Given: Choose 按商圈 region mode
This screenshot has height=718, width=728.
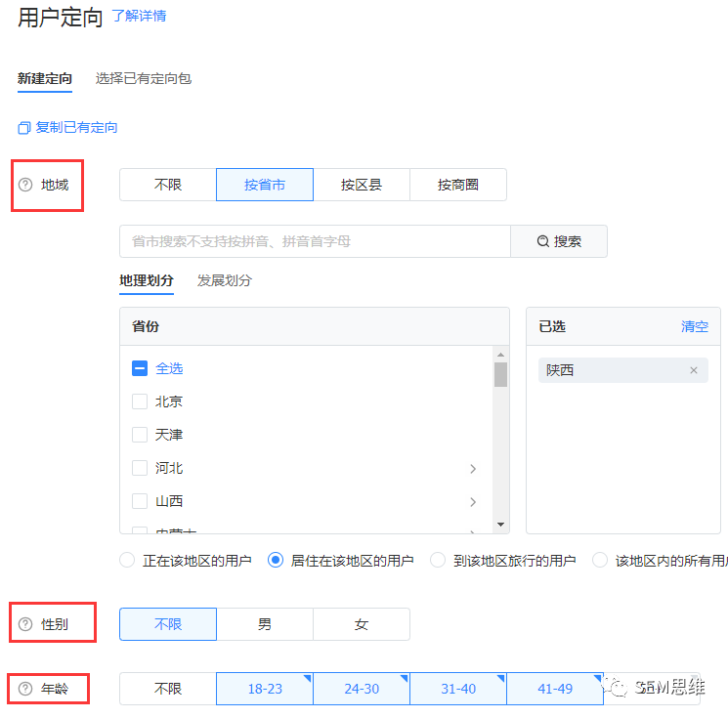Looking at the screenshot, I should [458, 185].
